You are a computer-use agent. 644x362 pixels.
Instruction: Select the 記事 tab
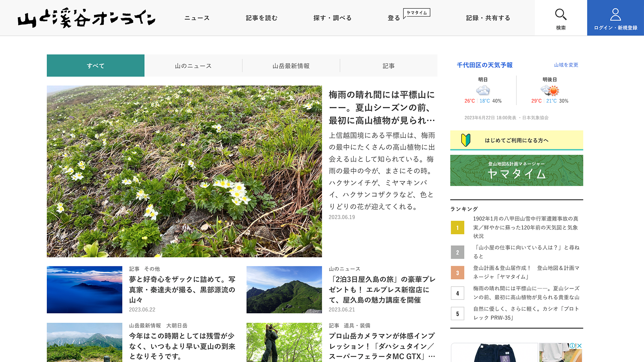point(389,66)
